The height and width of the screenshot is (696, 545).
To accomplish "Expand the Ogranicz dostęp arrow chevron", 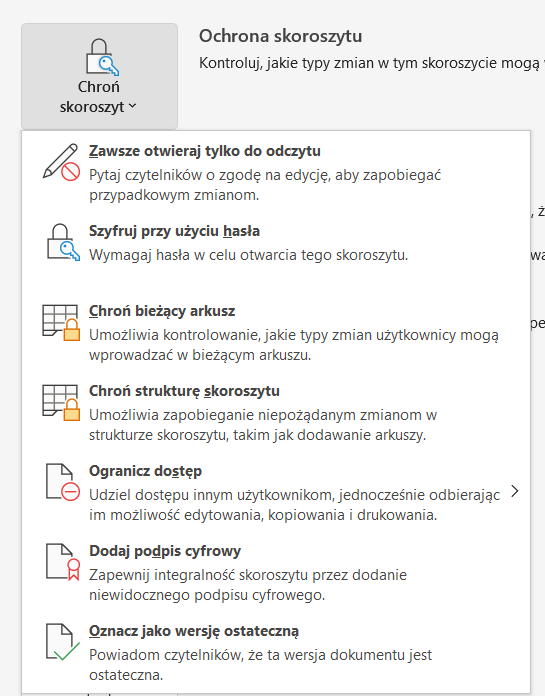I will coord(514,491).
